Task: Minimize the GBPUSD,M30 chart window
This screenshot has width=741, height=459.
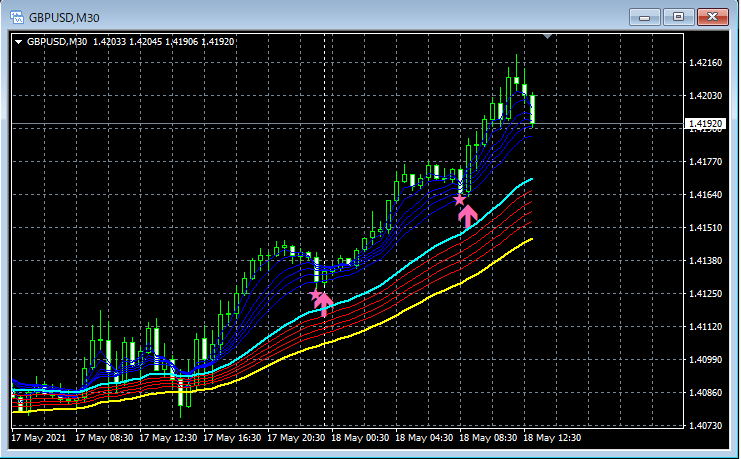Action: click(x=644, y=17)
